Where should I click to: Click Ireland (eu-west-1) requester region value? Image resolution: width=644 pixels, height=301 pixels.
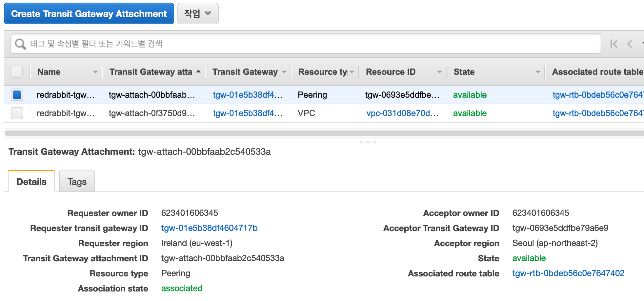(197, 243)
